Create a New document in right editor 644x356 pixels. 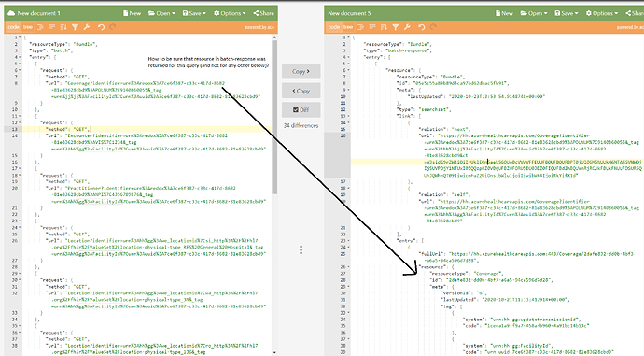click(504, 13)
